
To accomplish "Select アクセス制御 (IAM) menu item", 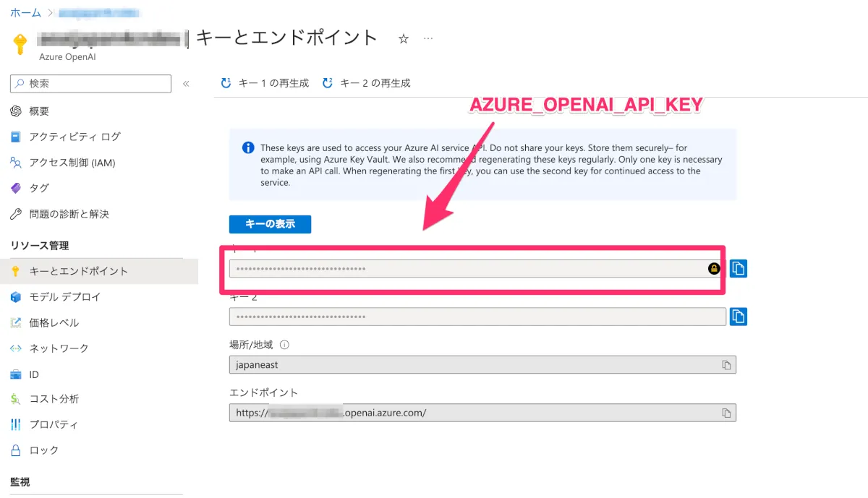I will (x=72, y=163).
